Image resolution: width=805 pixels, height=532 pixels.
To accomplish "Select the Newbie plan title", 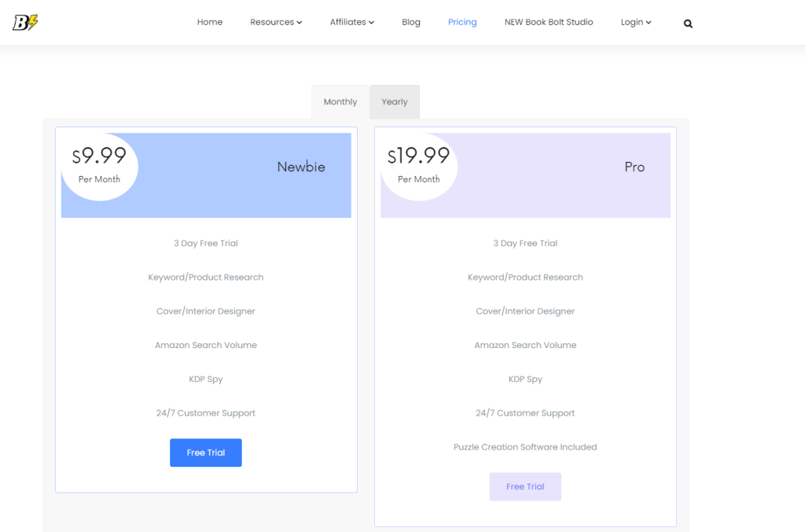I will pyautogui.click(x=301, y=167).
